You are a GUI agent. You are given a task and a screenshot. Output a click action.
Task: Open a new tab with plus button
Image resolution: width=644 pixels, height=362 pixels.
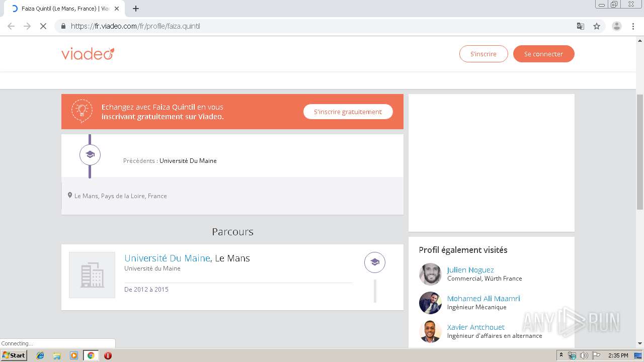pos(136,9)
